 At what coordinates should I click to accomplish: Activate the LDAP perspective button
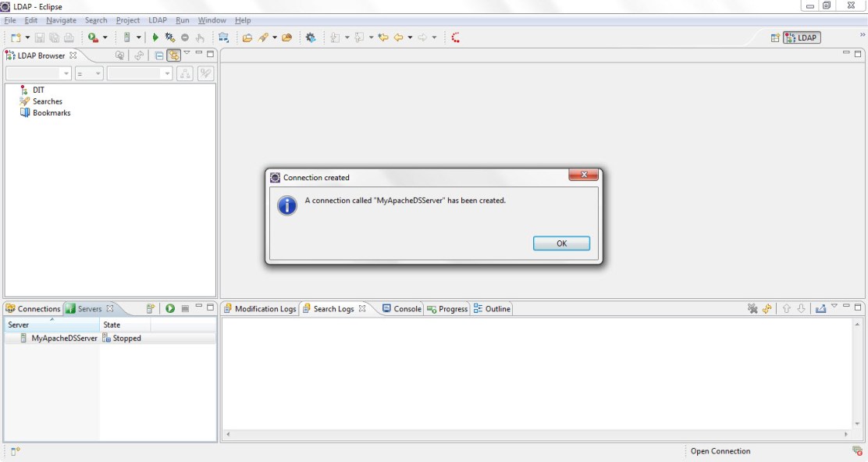coord(802,37)
